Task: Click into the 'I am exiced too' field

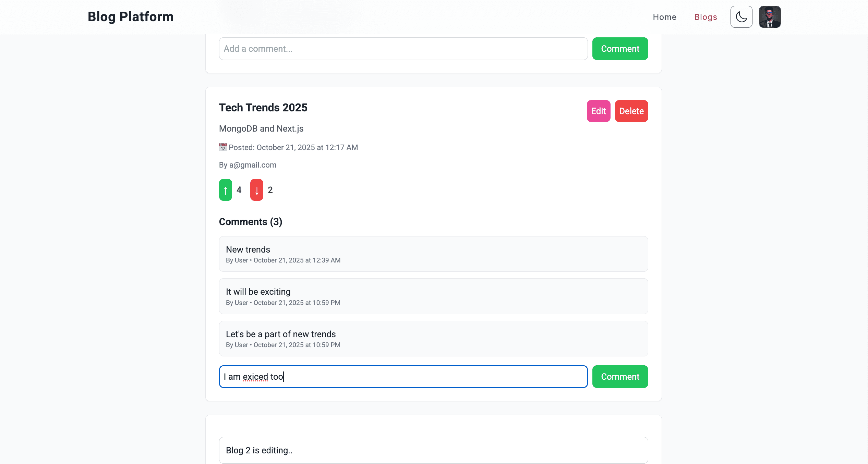Action: [x=403, y=377]
